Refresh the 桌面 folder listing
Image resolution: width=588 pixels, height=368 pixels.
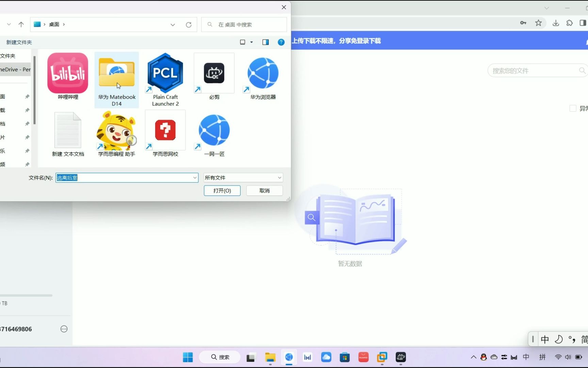point(189,25)
